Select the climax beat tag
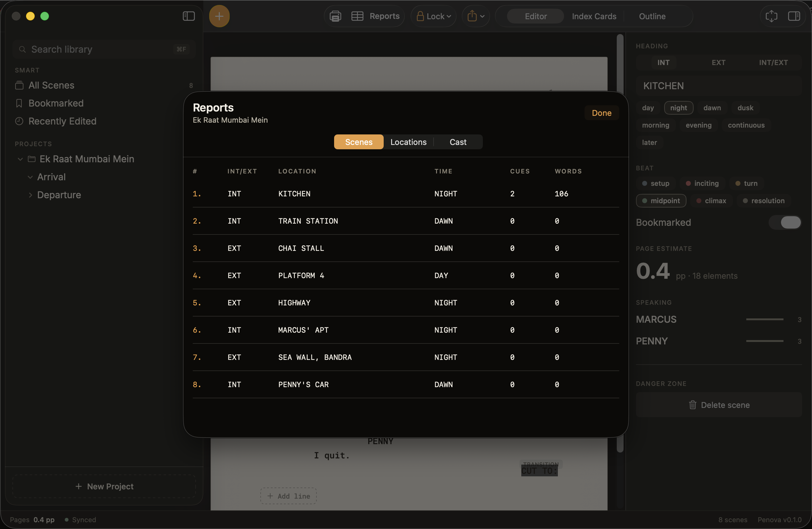The height and width of the screenshot is (529, 812). 711,201
